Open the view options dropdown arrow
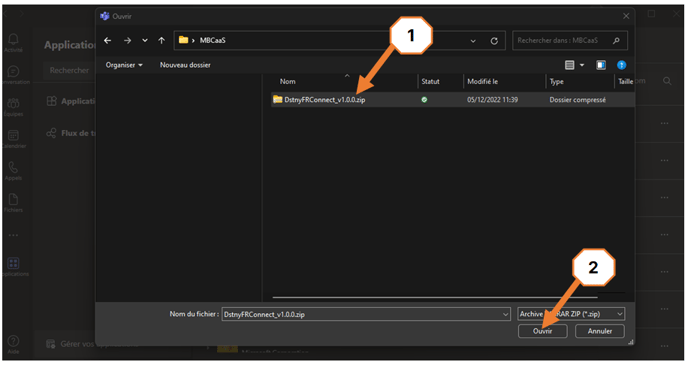Viewport: 688px width, 365px height. pos(582,65)
